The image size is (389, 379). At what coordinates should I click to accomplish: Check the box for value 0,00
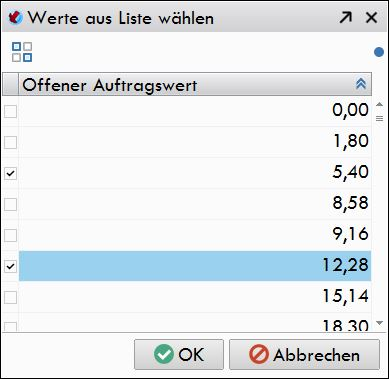10,112
